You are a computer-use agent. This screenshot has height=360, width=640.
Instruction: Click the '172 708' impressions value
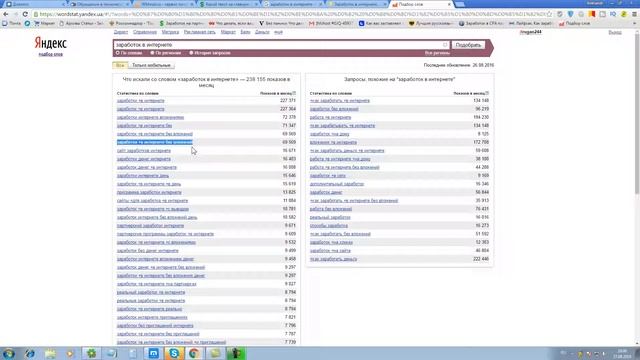click(480, 142)
